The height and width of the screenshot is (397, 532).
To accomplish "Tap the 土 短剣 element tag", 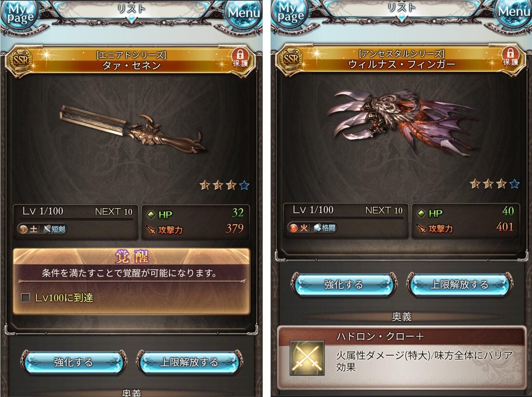I will pos(42,229).
